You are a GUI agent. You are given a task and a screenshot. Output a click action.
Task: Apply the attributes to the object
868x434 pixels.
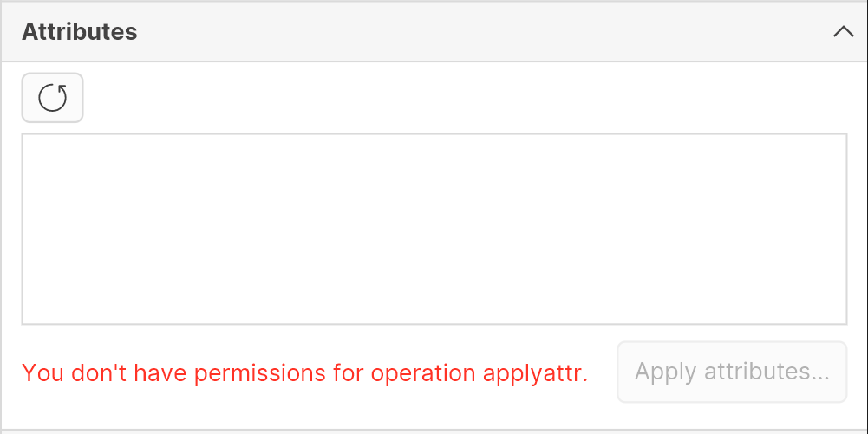click(732, 372)
